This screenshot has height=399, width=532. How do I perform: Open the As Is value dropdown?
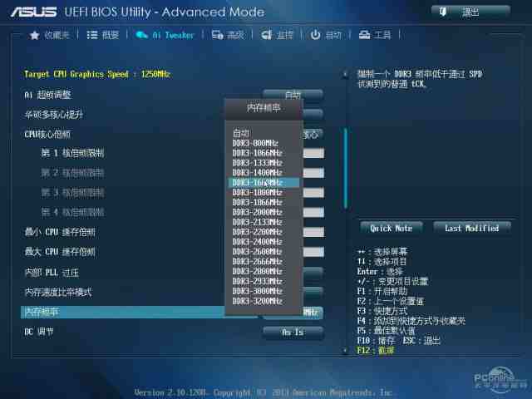293,332
